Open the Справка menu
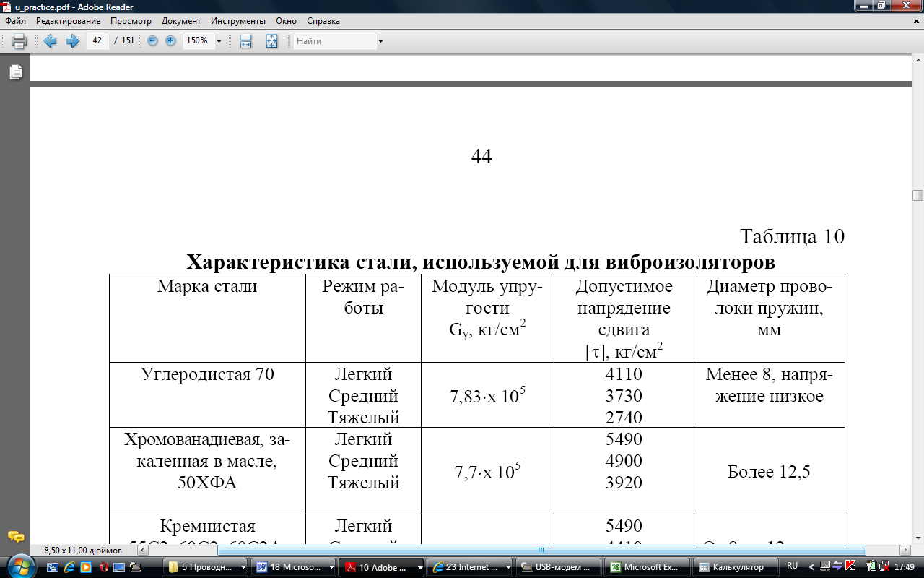 (323, 21)
